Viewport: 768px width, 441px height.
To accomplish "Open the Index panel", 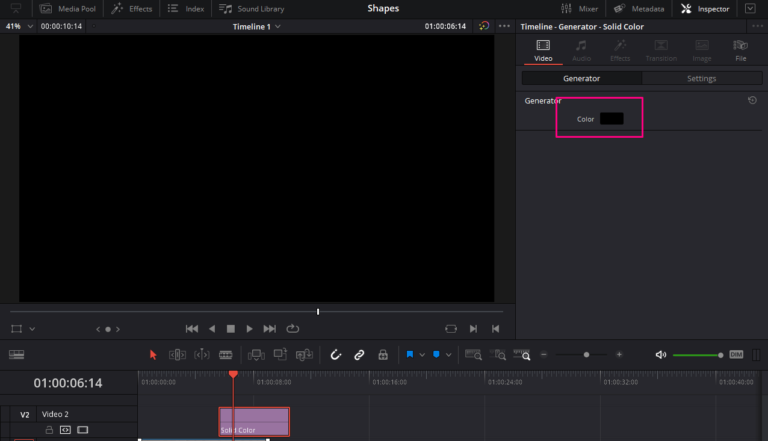I will [x=186, y=9].
